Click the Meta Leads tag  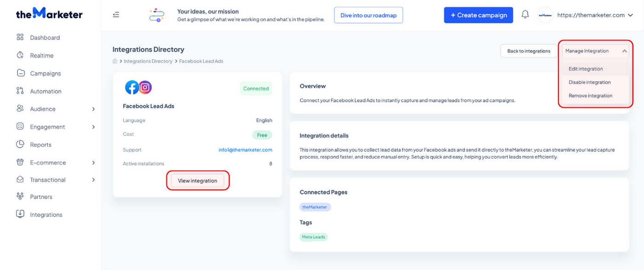coord(313,237)
